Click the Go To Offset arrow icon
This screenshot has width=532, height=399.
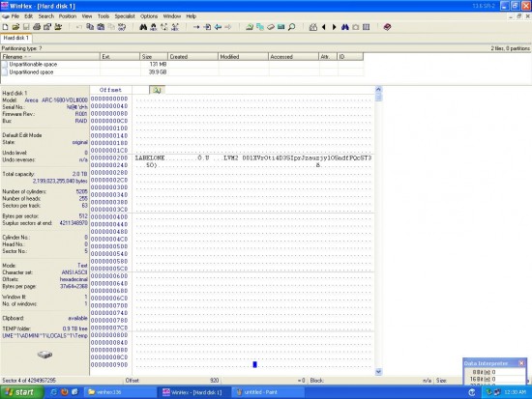tap(196, 27)
